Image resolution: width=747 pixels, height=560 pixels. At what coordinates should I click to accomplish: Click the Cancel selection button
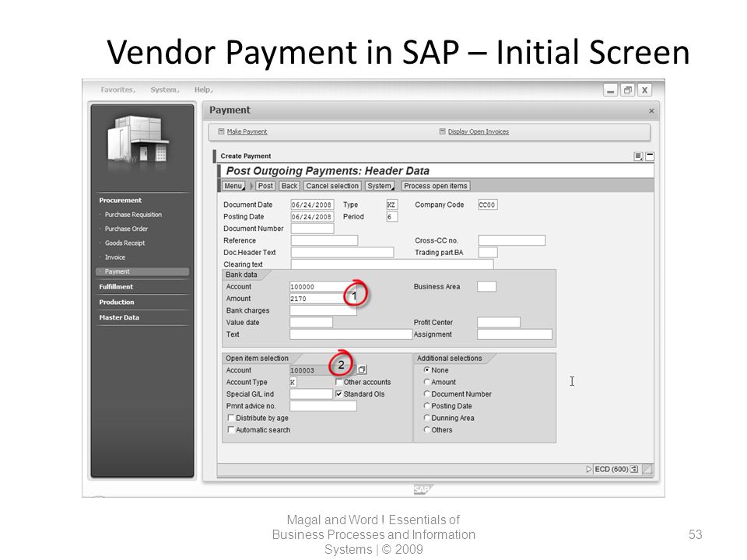click(x=332, y=186)
